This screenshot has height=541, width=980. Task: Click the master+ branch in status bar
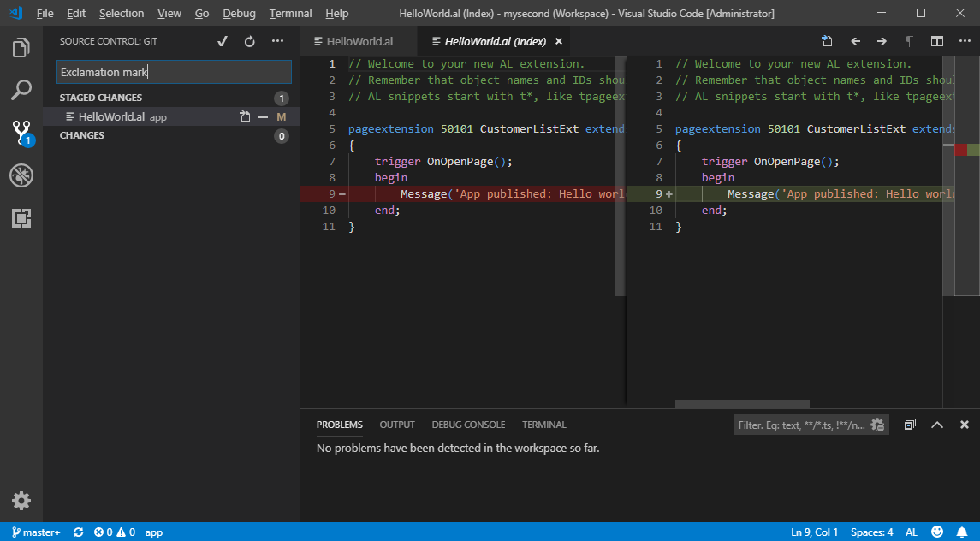tap(37, 532)
